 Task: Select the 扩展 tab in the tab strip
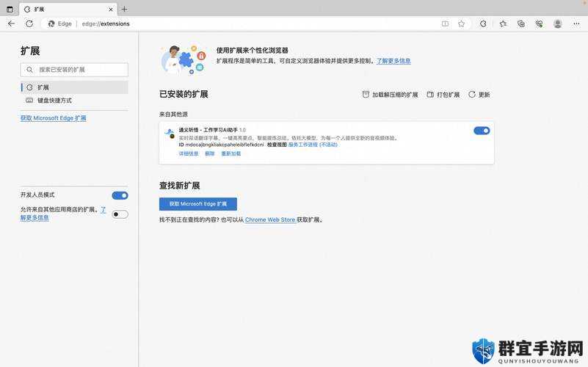[68, 10]
